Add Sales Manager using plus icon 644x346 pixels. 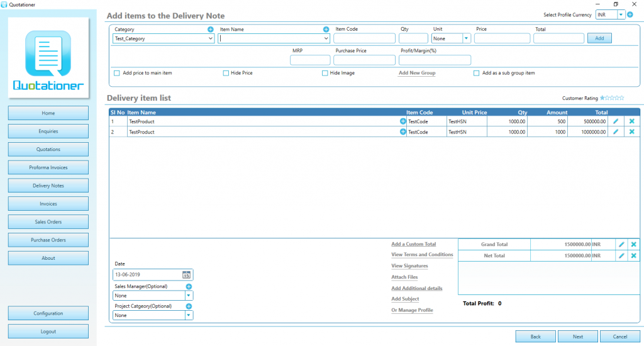click(189, 286)
